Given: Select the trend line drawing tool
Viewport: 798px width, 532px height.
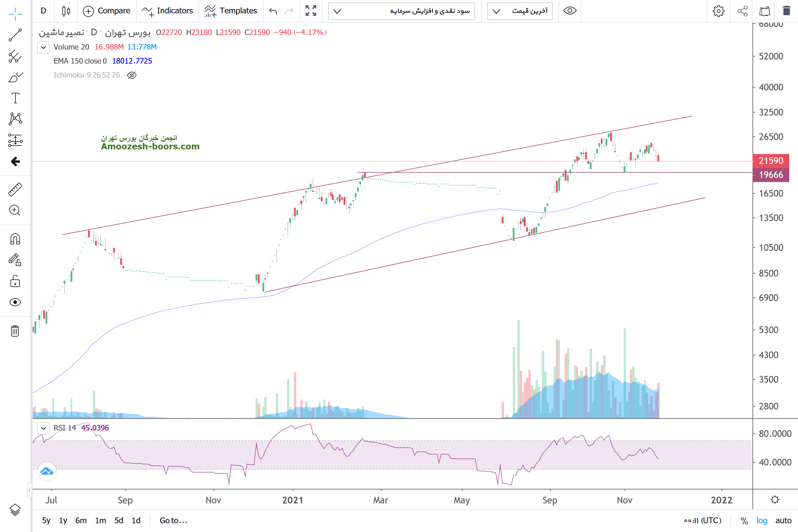Looking at the screenshot, I should click(15, 35).
